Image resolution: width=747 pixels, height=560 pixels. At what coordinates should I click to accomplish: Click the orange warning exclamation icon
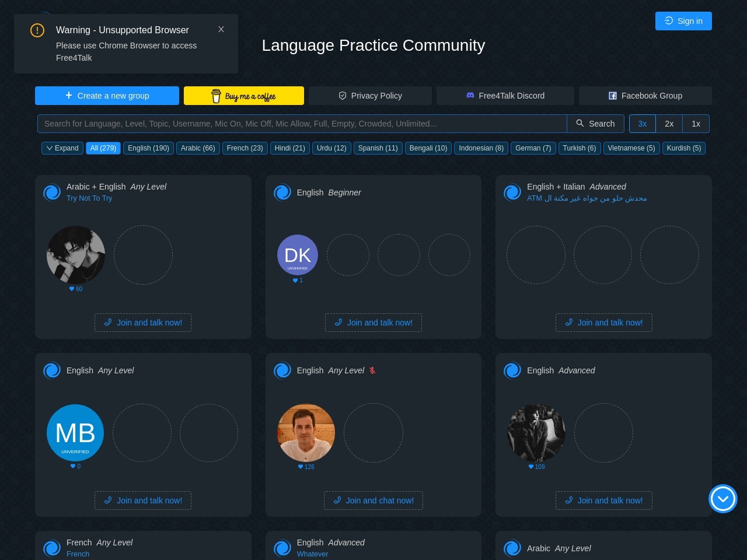[37, 30]
